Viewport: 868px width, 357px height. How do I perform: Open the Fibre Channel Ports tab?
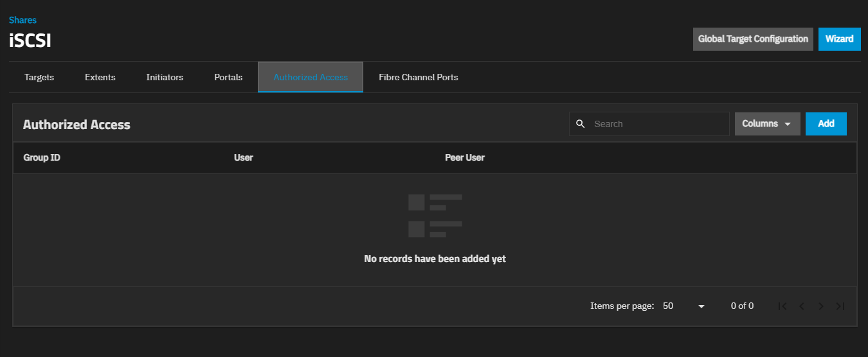pos(419,77)
